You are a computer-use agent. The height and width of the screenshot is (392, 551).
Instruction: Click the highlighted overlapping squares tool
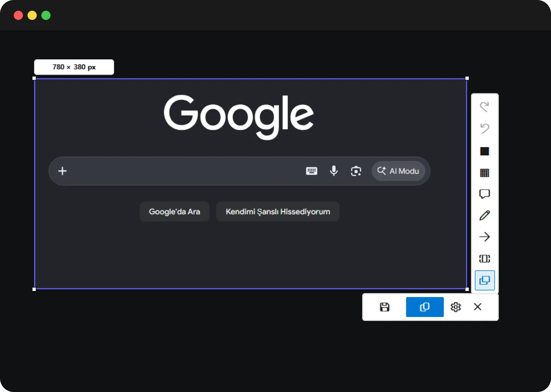(485, 280)
